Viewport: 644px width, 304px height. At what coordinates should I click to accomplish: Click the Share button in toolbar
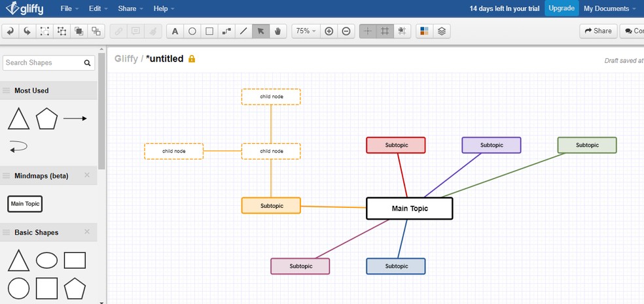(x=598, y=31)
